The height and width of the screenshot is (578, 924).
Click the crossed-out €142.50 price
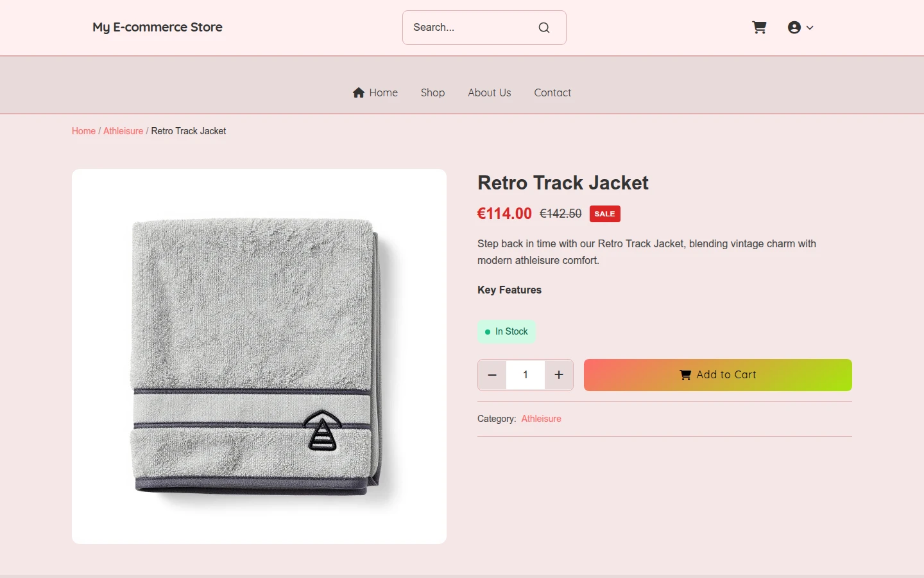coord(560,214)
